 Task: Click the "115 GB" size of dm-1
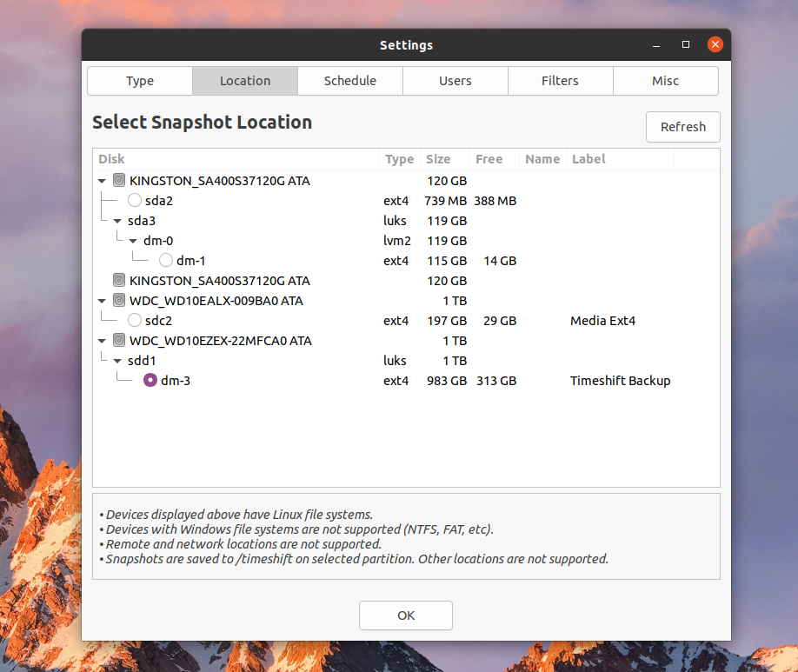[x=447, y=261]
